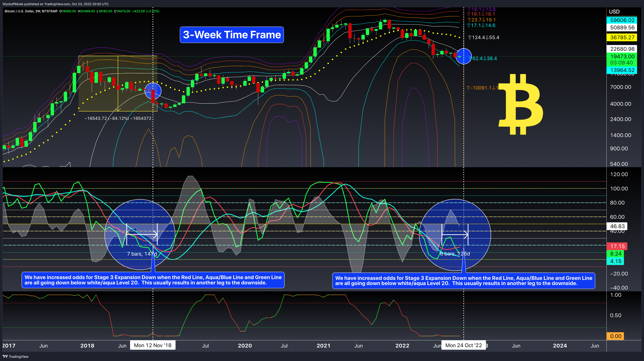Select the 50889.56 white price label

622,27
